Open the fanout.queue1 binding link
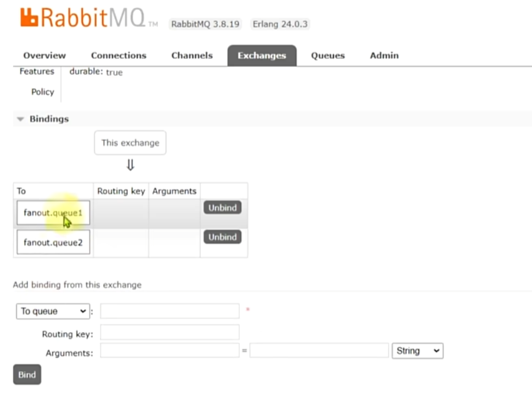Image resolution: width=532 pixels, height=395 pixels. tap(53, 213)
